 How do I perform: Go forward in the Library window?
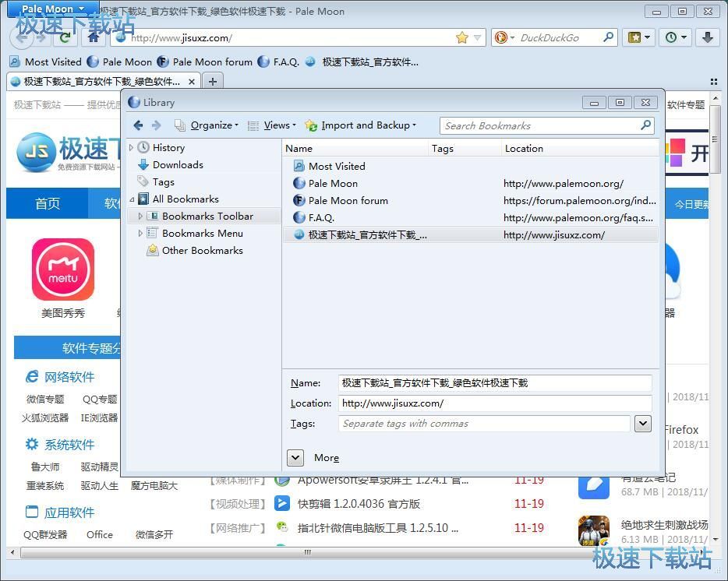point(157,125)
